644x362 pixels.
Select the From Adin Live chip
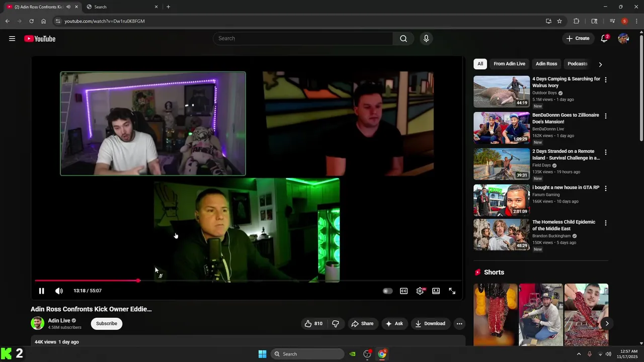(x=509, y=64)
